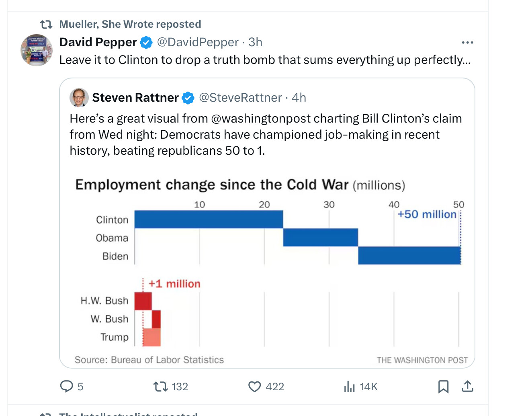The image size is (532, 416).
Task: Click the reply comment icon
Action: coord(66,386)
